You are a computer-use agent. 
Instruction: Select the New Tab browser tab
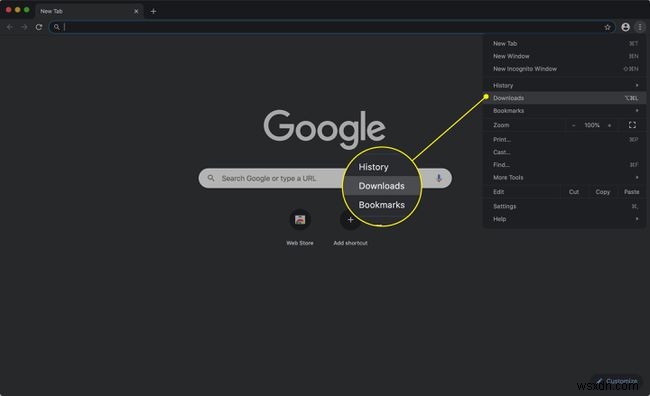click(x=89, y=11)
